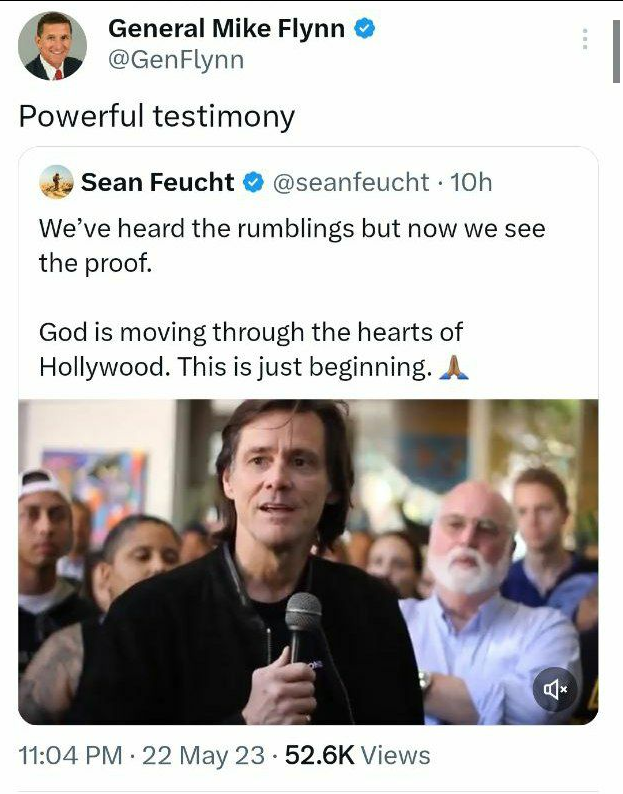623x794 pixels.
Task: Play the video thumbnail of man with microphone
Action: tap(308, 562)
